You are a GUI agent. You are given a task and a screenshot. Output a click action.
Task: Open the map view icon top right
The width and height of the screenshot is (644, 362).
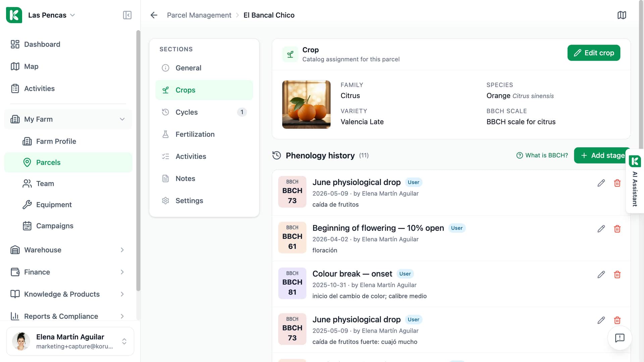(x=622, y=15)
